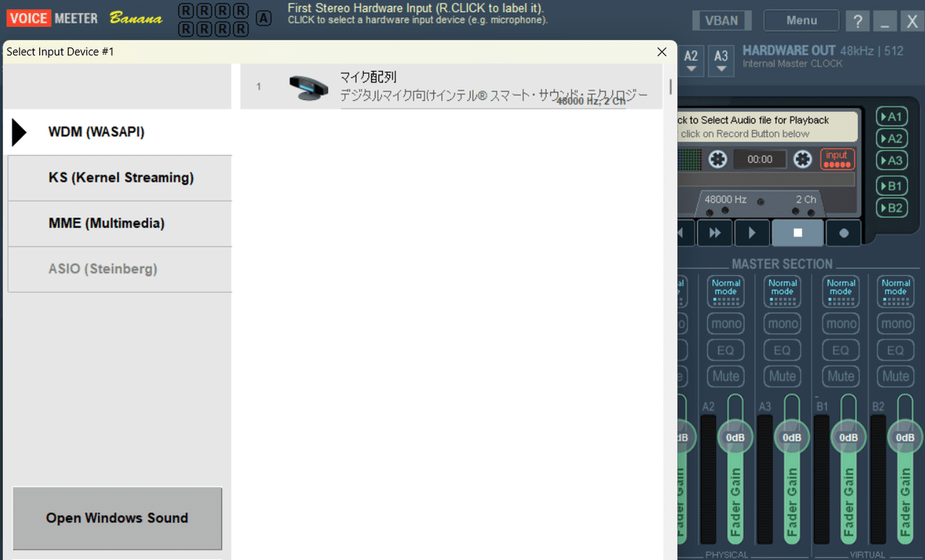Viewport: 925px width, 560px height.
Task: Play the cassette recording
Action: point(752,233)
